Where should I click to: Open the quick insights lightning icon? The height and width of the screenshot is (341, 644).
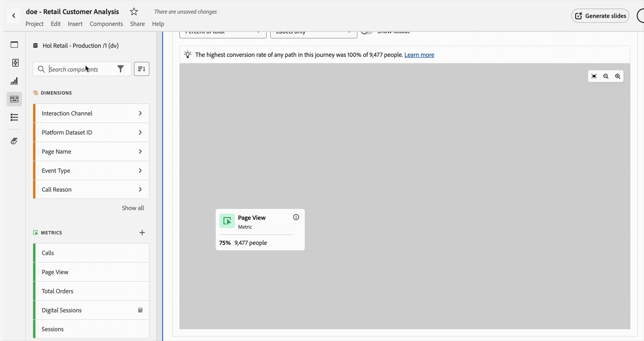click(x=15, y=63)
